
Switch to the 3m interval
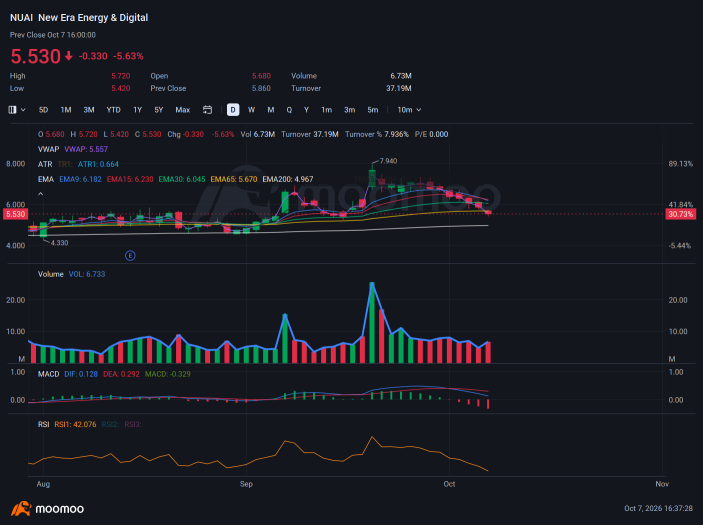(x=350, y=110)
